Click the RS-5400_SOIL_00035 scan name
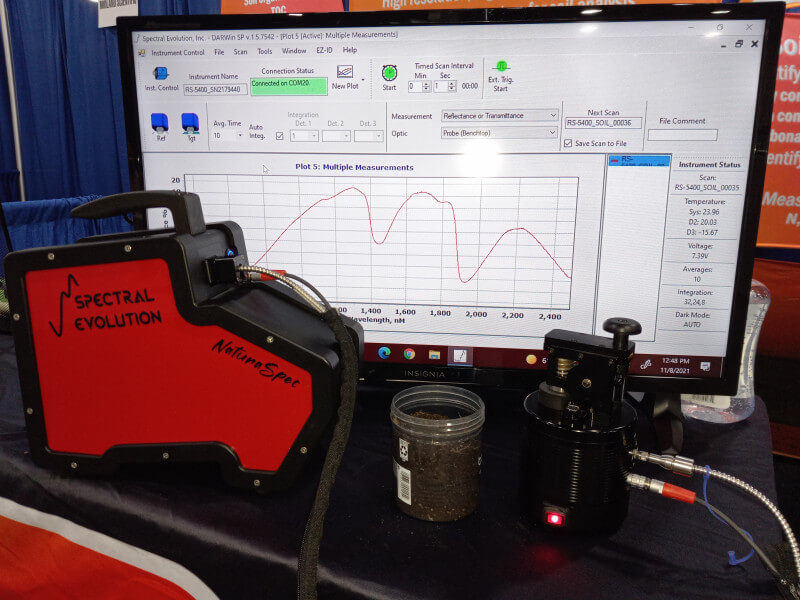The image size is (800, 600). [707, 187]
